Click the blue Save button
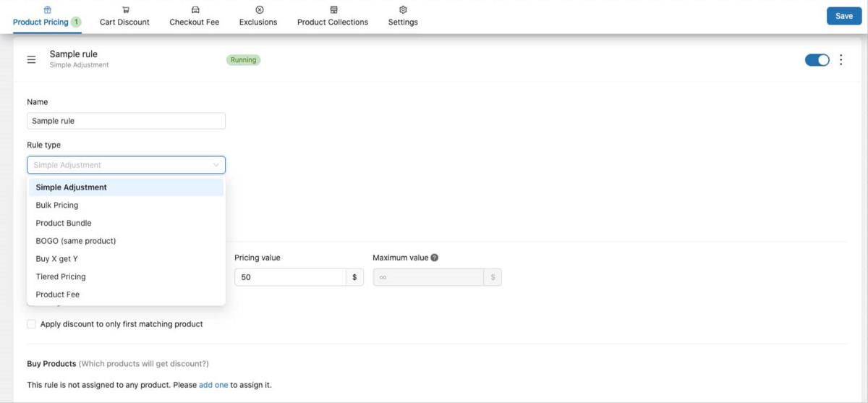This screenshot has width=868, height=403. pos(843,16)
